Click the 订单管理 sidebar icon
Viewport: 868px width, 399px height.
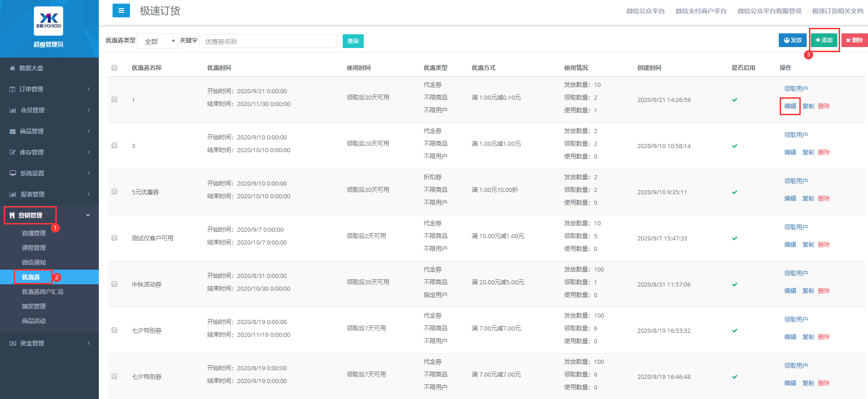point(12,89)
